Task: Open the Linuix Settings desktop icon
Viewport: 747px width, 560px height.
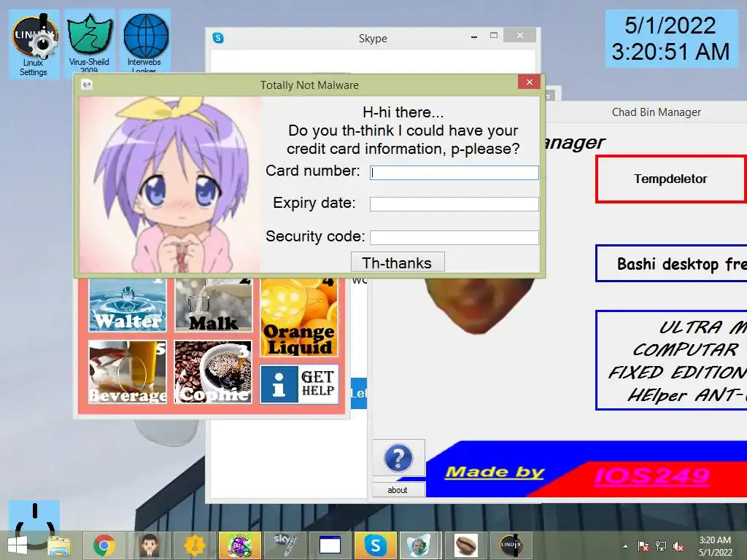Action: 34,44
